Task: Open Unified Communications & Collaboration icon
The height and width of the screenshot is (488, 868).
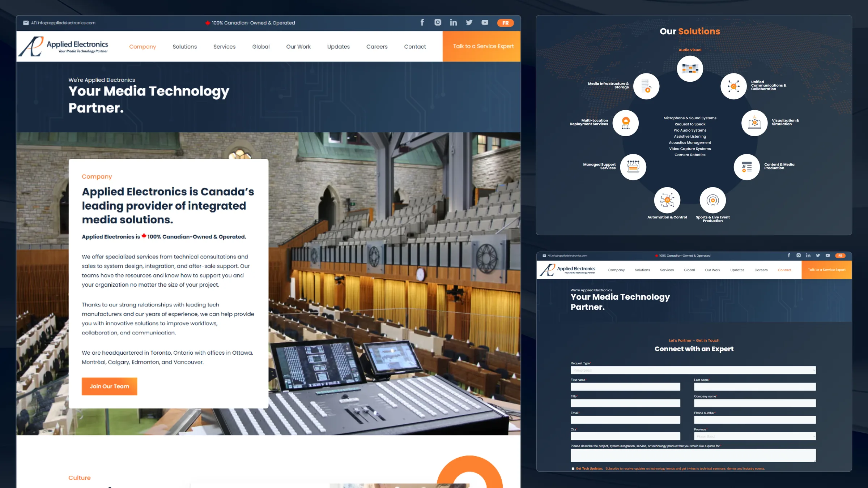Action: coord(733,86)
